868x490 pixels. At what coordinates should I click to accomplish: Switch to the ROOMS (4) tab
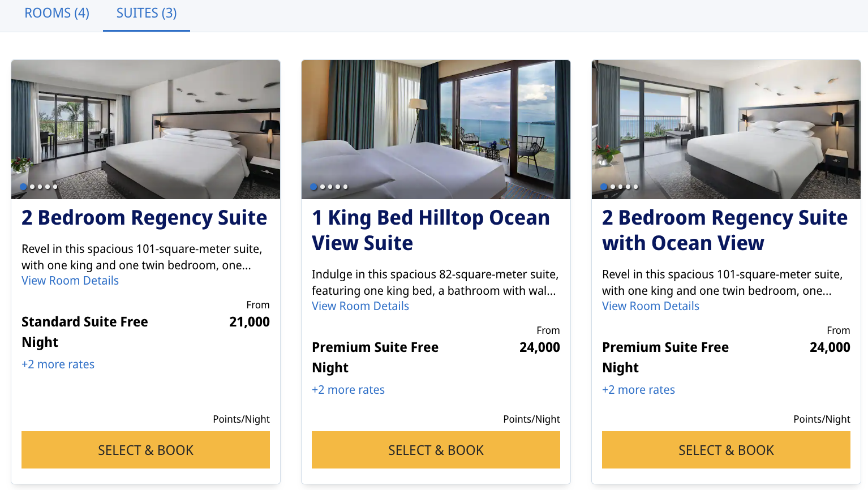click(x=56, y=13)
